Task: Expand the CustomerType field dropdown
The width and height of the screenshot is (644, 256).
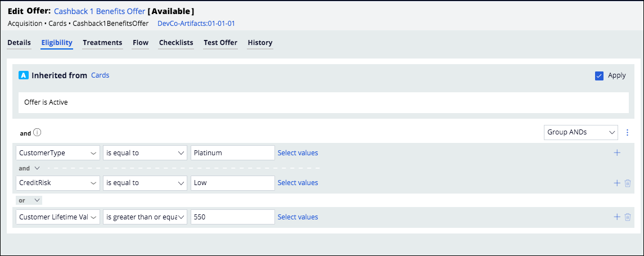Action: point(58,152)
